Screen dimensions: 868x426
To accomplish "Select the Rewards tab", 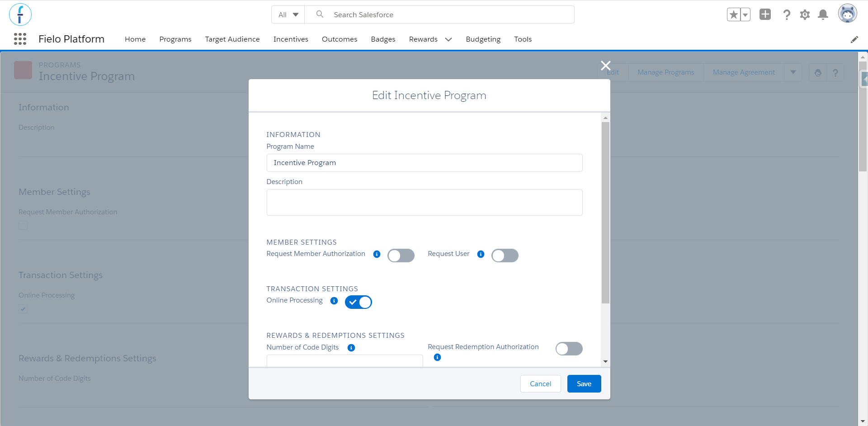I will pos(423,39).
